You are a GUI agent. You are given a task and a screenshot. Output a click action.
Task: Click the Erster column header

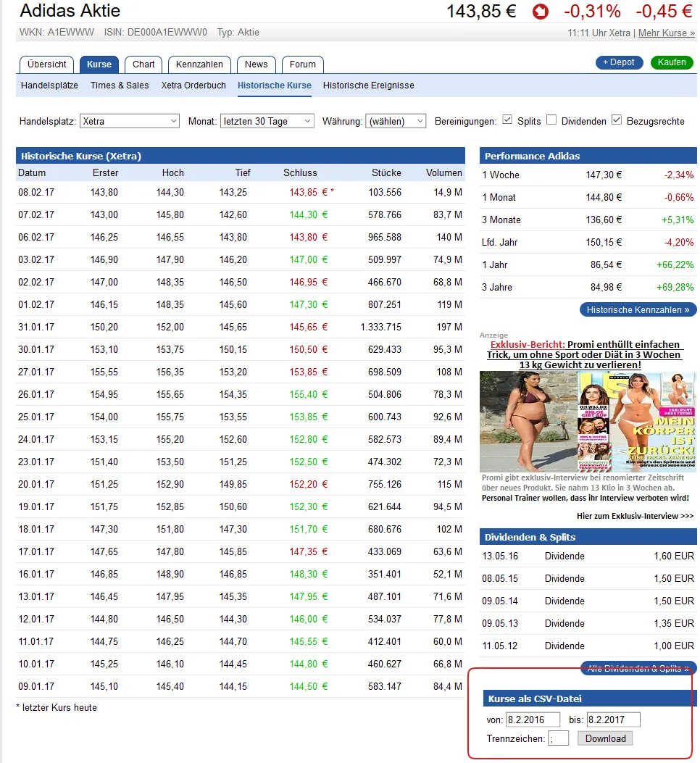[105, 172]
